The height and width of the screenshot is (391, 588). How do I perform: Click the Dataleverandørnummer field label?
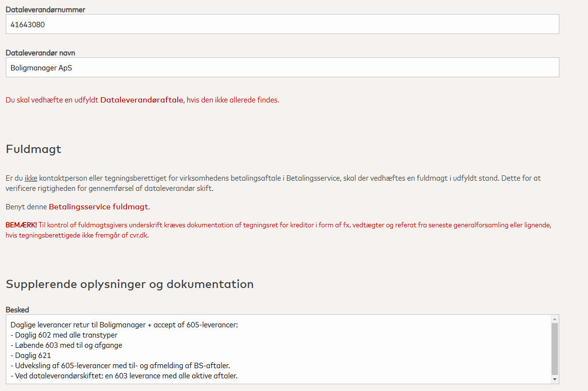pyautogui.click(x=46, y=10)
